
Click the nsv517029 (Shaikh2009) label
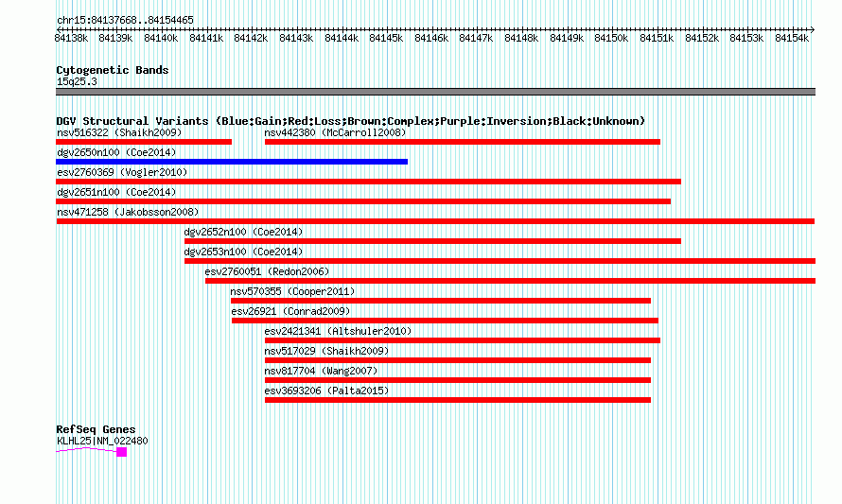coord(326,351)
